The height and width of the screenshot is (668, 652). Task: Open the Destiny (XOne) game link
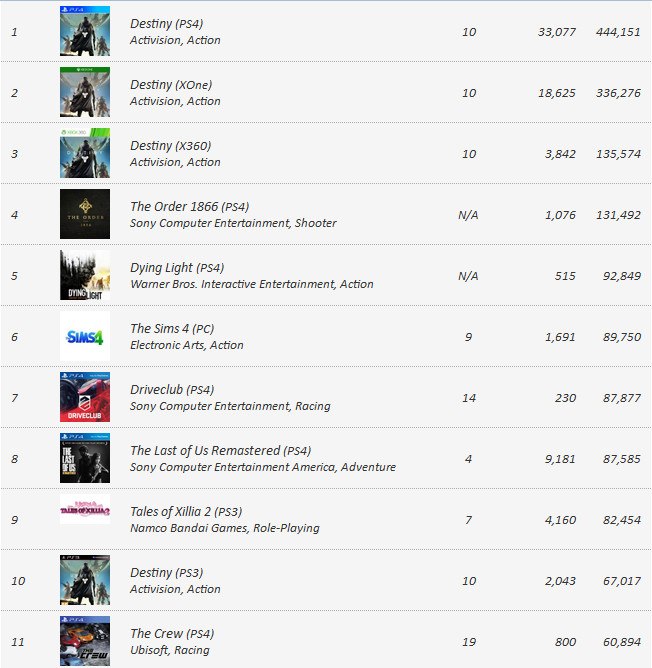coord(171,85)
